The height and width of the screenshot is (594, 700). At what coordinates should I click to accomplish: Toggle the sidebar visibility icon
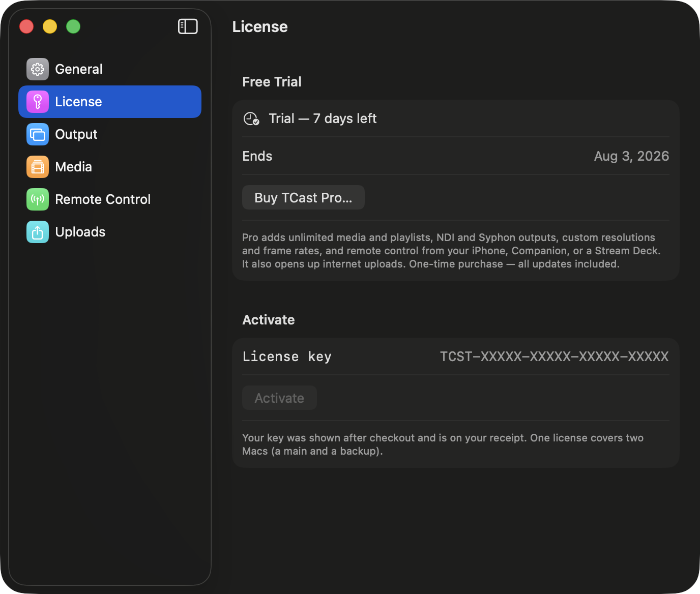pos(188,26)
